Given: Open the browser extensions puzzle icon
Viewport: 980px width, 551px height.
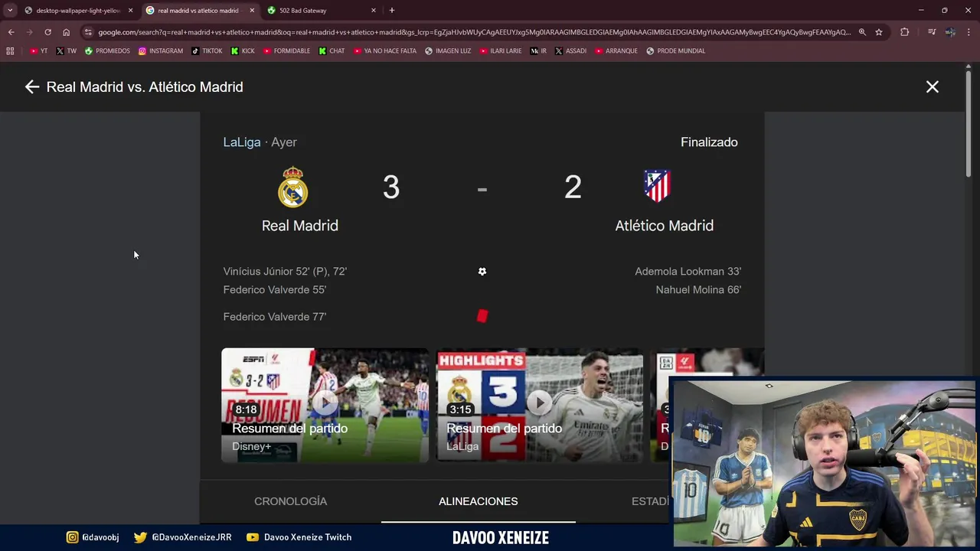Looking at the screenshot, I should pyautogui.click(x=905, y=32).
